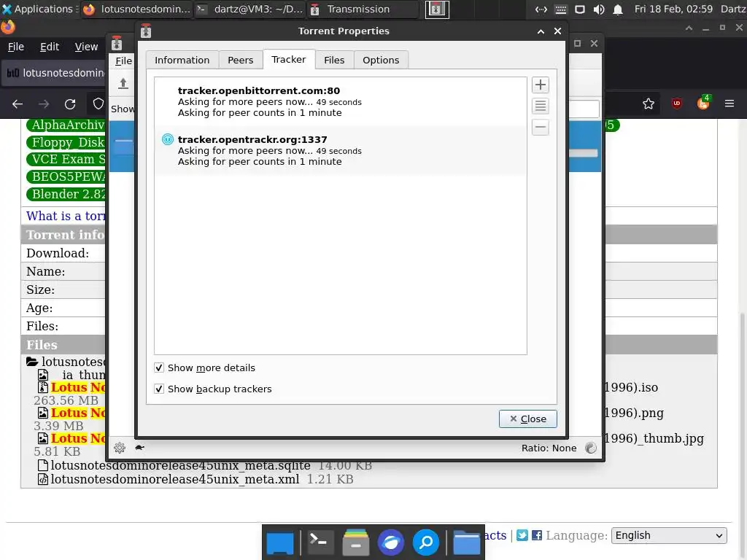This screenshot has width=747, height=560.
Task: Toggle Show backup trackers checkbox
Action: (159, 389)
